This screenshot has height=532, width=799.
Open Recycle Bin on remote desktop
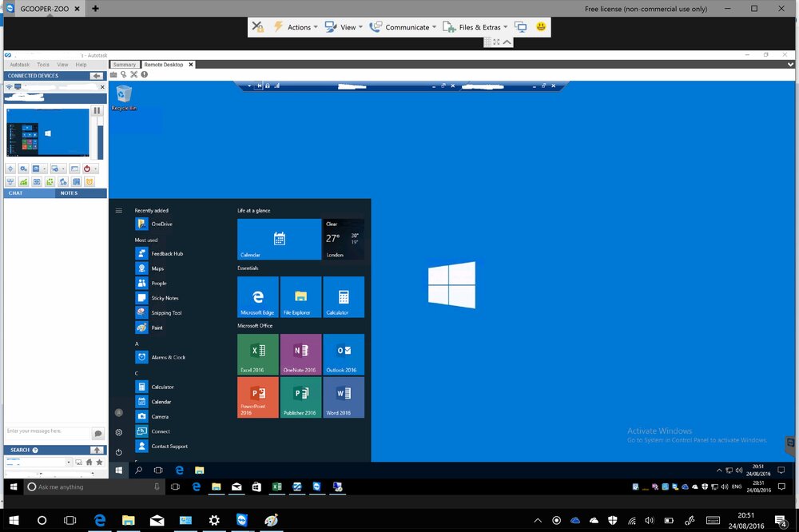pos(124,97)
